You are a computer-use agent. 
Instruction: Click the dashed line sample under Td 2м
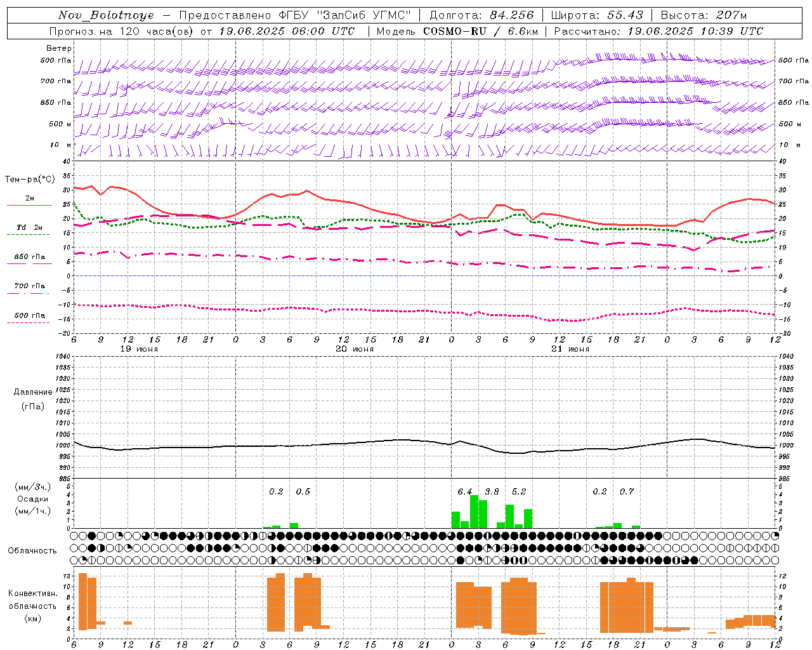coord(28,234)
